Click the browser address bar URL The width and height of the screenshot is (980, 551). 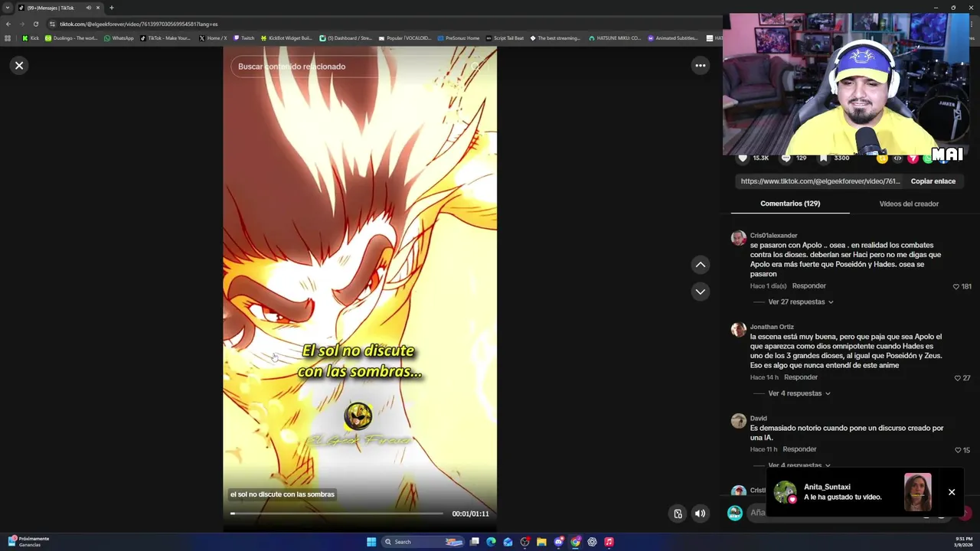(x=139, y=24)
